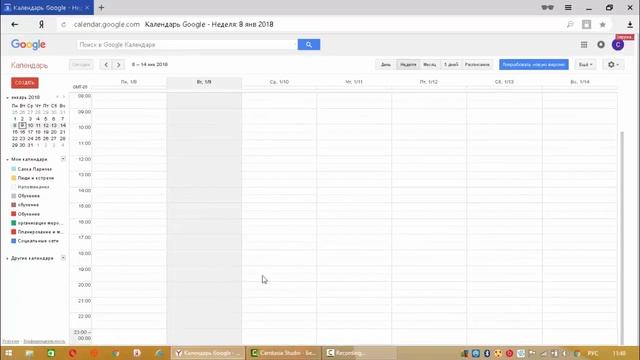
Task: Switch to the Месяц view
Action: tap(429, 64)
